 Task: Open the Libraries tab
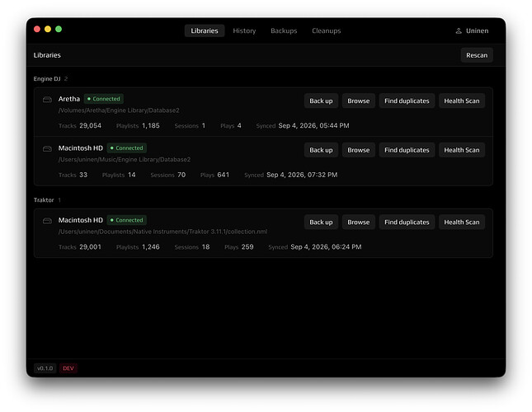pos(205,30)
